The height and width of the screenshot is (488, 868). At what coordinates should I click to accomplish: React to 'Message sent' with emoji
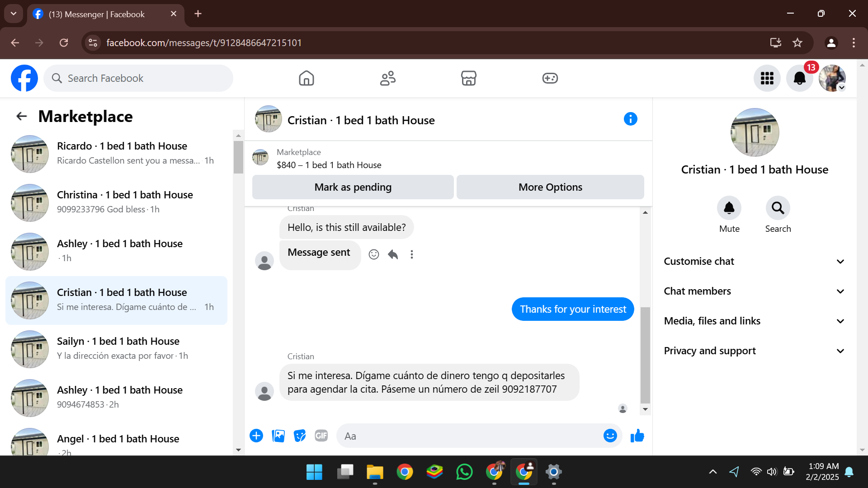pos(374,254)
